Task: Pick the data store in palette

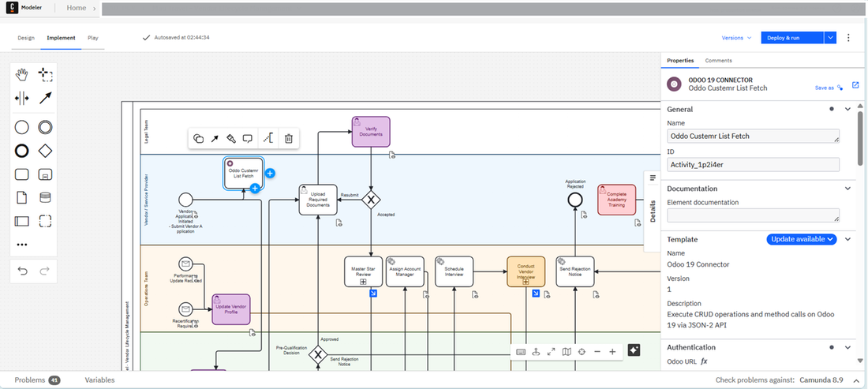Action: coord(46,197)
